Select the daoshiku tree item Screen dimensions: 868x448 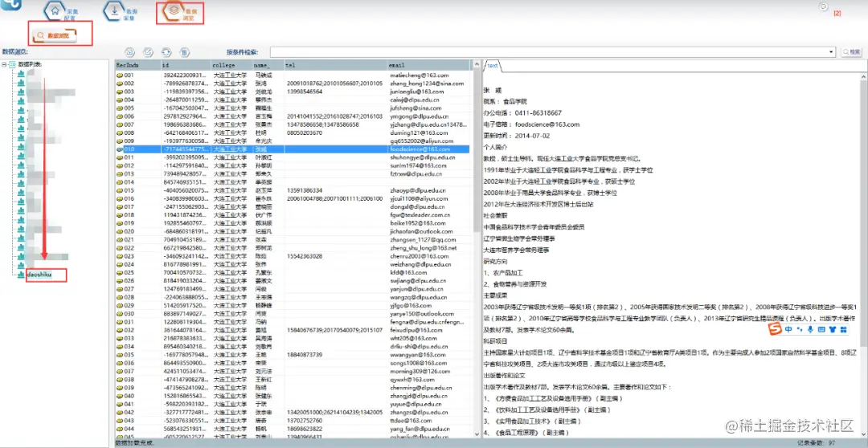39,275
